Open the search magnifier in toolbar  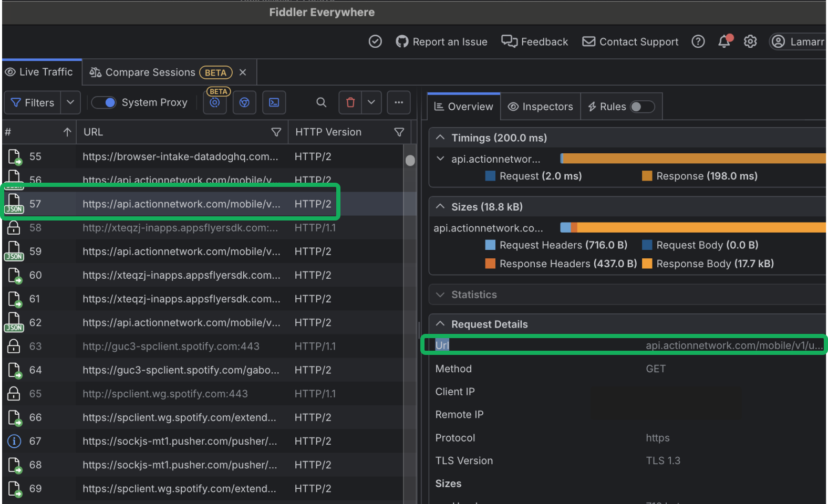point(322,102)
